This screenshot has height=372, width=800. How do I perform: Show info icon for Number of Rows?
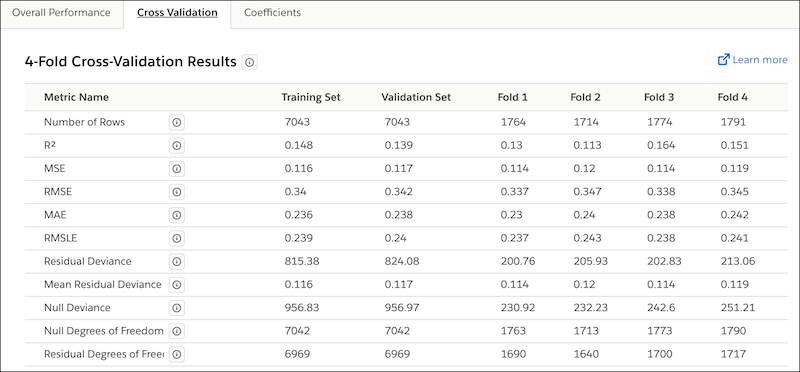177,122
